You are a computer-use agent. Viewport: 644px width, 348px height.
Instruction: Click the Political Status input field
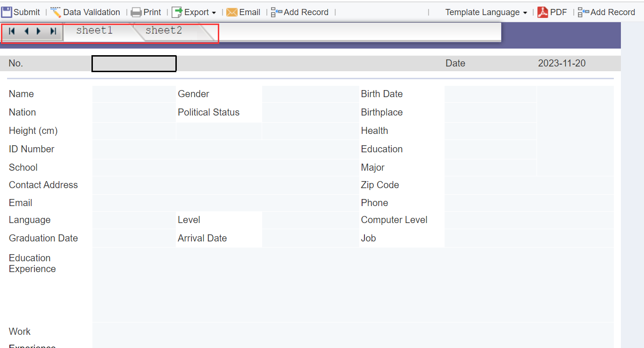pyautogui.click(x=310, y=113)
